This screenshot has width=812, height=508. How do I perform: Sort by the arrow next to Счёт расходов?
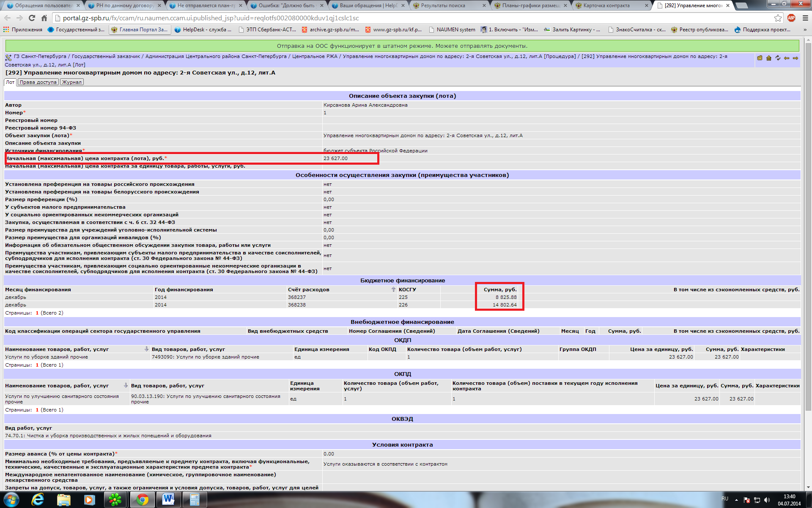click(x=393, y=290)
